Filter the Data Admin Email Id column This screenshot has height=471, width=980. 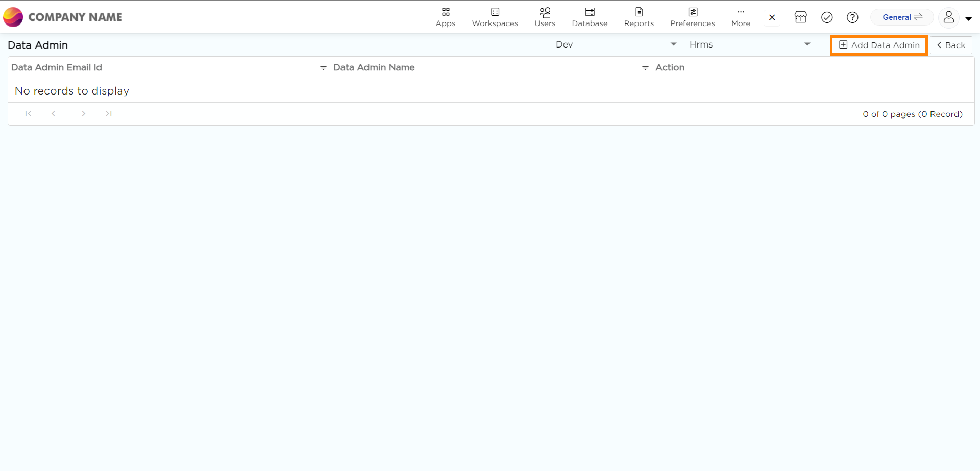323,68
